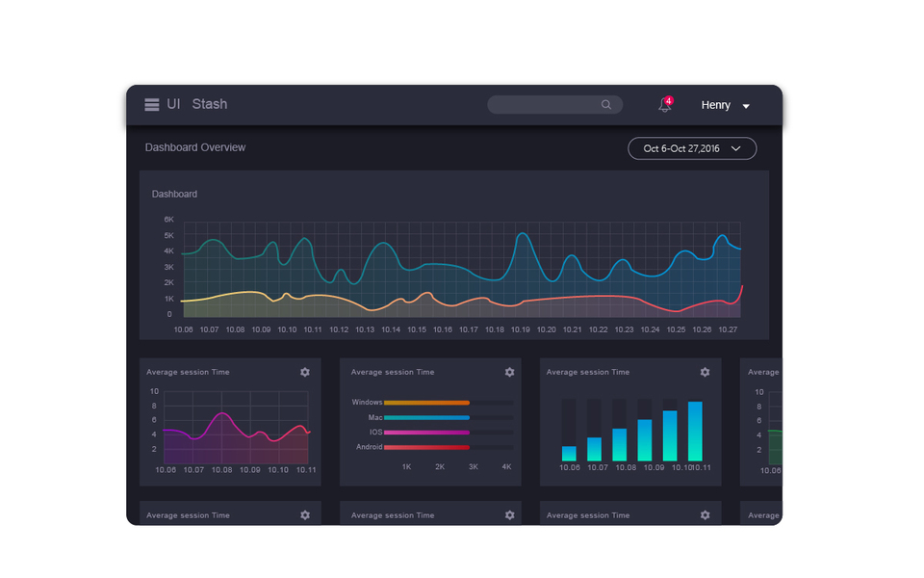
Task: Click the Windows label in the platform card
Action: (x=367, y=403)
